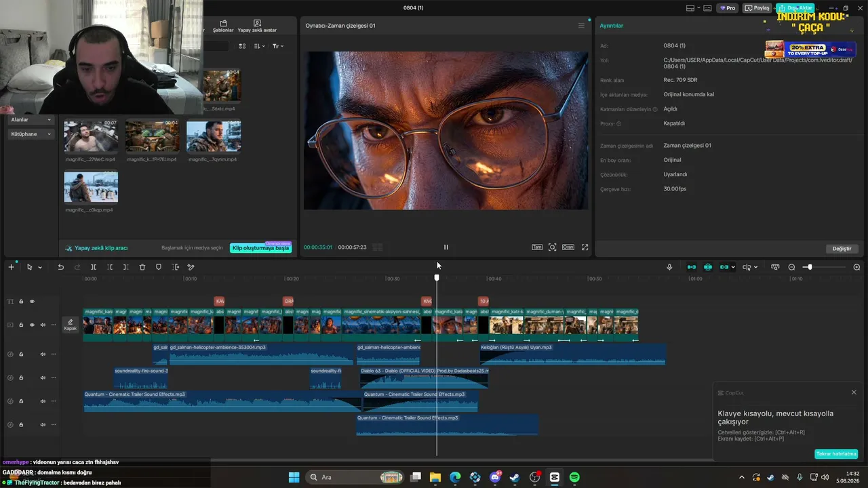This screenshot has width=868, height=488.
Task: Toggle main track magnet snapping
Action: 692,267
